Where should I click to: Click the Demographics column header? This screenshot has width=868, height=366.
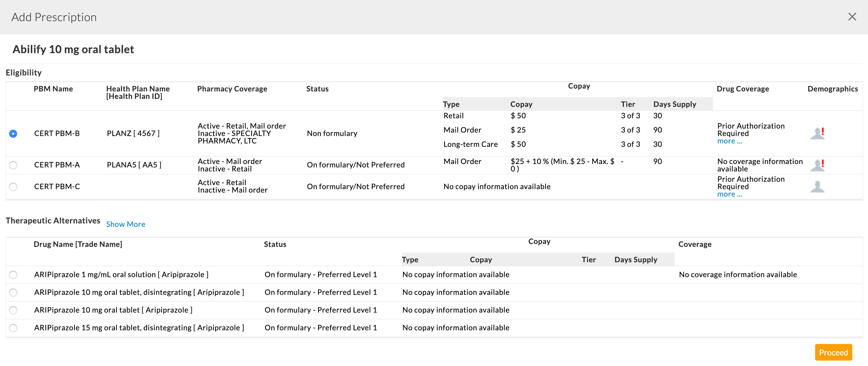832,89
